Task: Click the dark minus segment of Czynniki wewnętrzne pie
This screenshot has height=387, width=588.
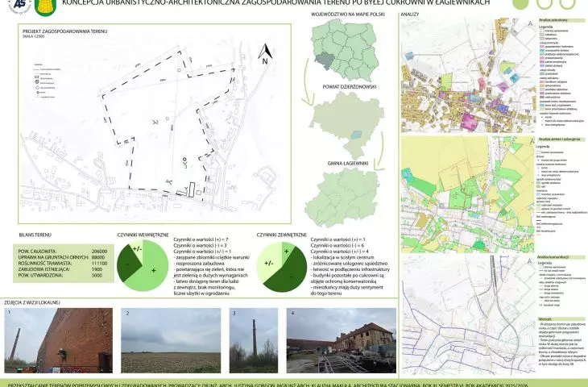Action: coord(126,266)
